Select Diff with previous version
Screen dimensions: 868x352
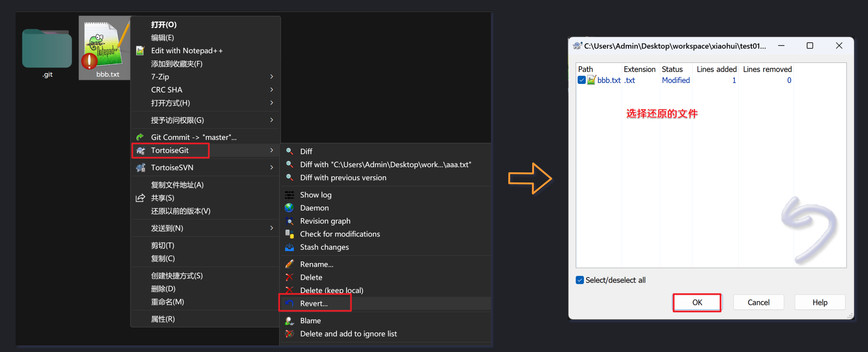[x=343, y=178]
